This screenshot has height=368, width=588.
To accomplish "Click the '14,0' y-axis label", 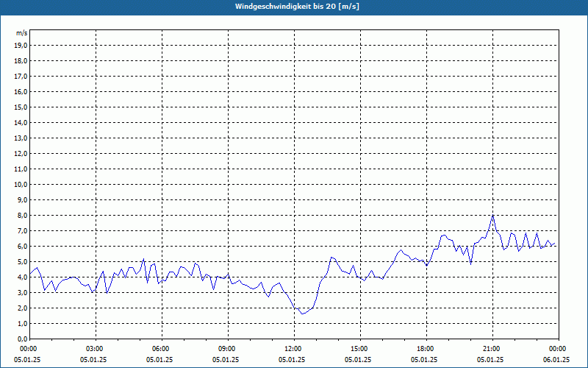I will (x=21, y=122).
